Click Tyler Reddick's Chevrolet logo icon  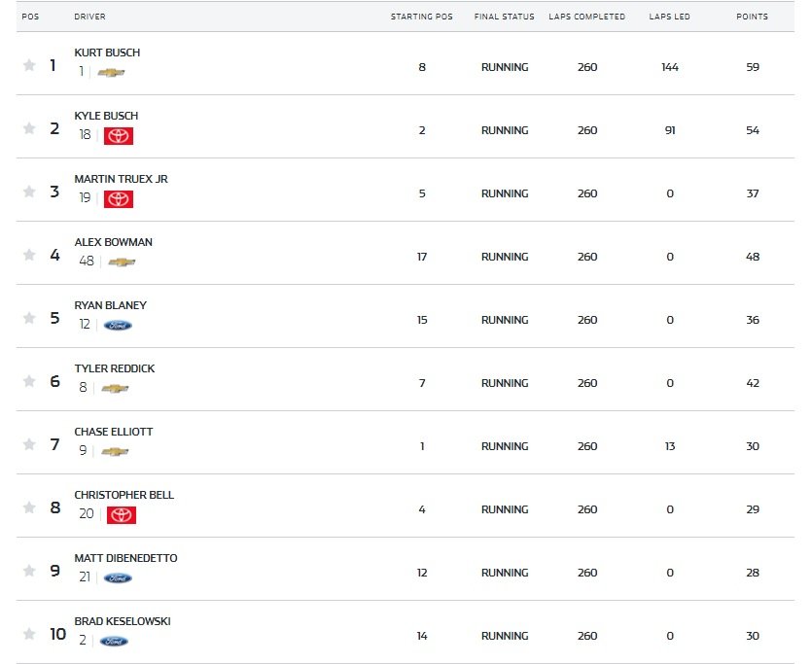[x=115, y=388]
